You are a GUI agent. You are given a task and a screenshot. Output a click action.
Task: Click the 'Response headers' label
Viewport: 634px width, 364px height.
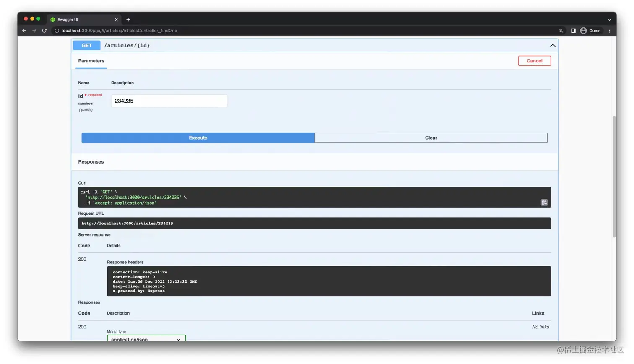[125, 263]
